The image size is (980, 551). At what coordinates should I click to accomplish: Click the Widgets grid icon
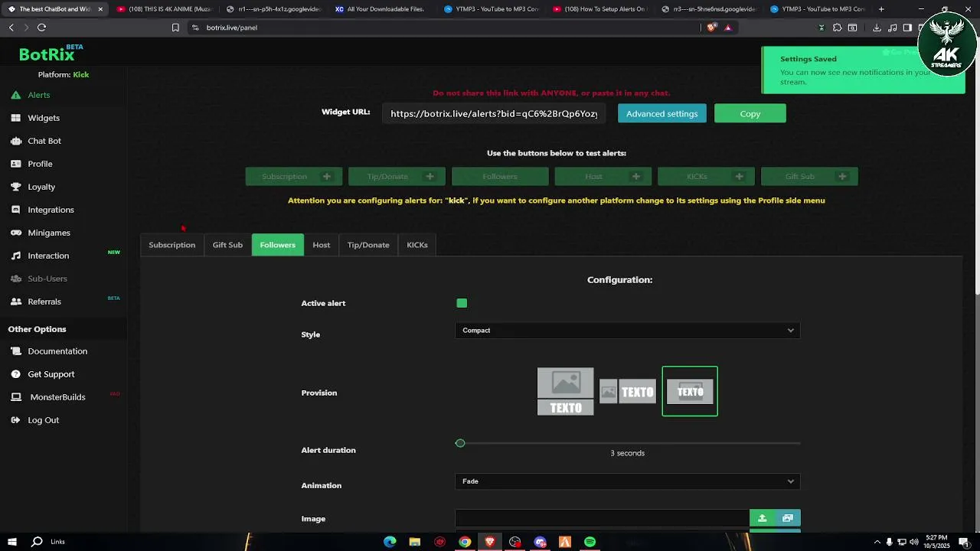pyautogui.click(x=15, y=118)
